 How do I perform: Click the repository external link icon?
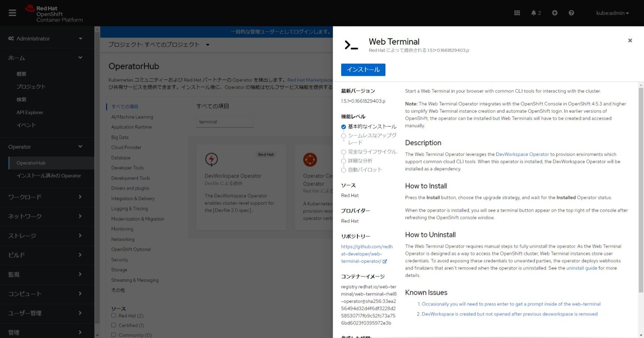[385, 261]
